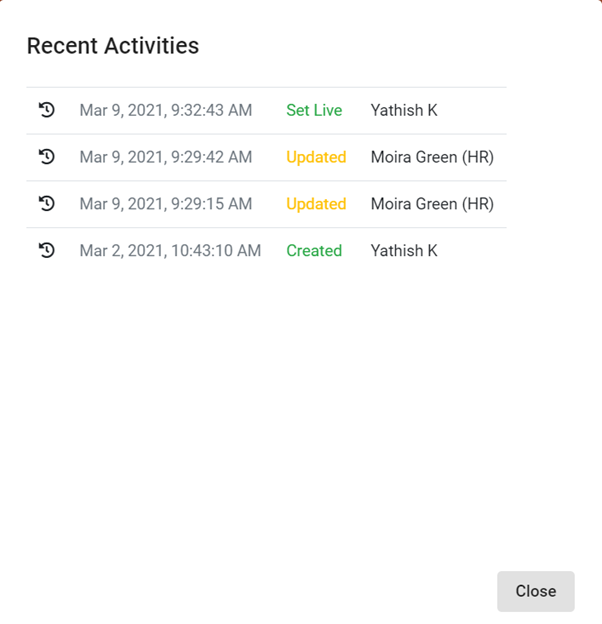Click the Recent Activities heading
The image size is (602, 624).
[x=112, y=46]
